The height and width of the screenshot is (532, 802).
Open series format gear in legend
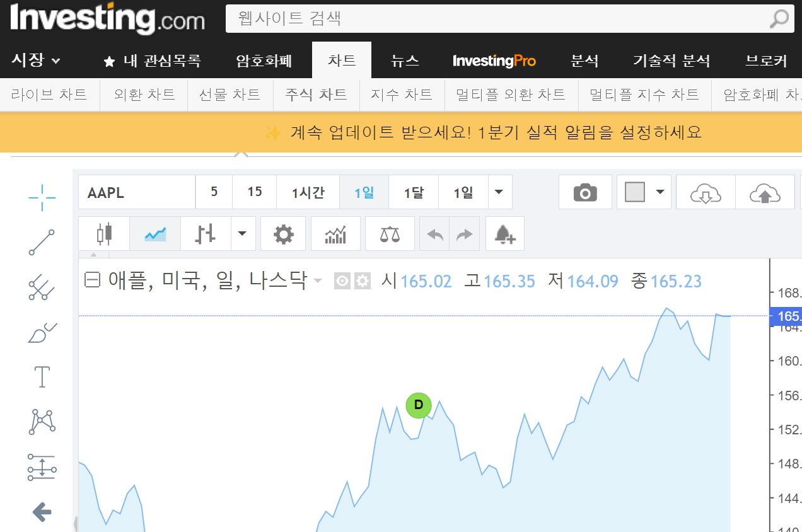(x=362, y=281)
